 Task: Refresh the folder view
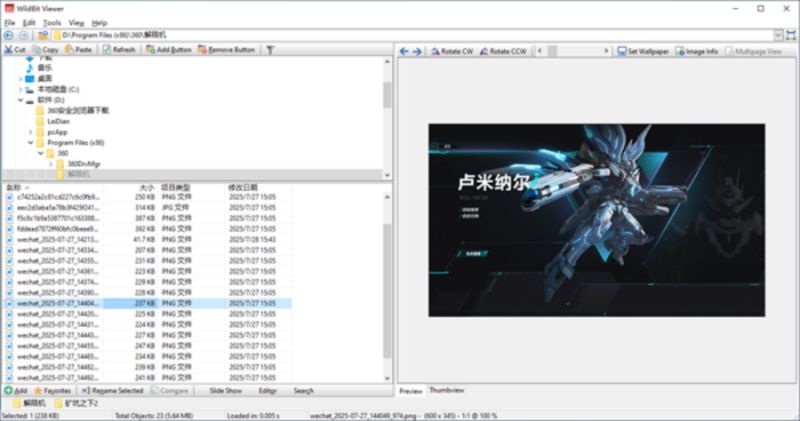click(x=119, y=49)
